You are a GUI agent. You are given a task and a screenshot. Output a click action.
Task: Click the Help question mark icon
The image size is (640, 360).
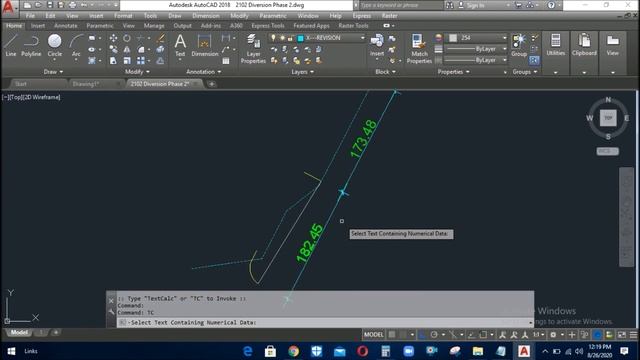tap(551, 5)
